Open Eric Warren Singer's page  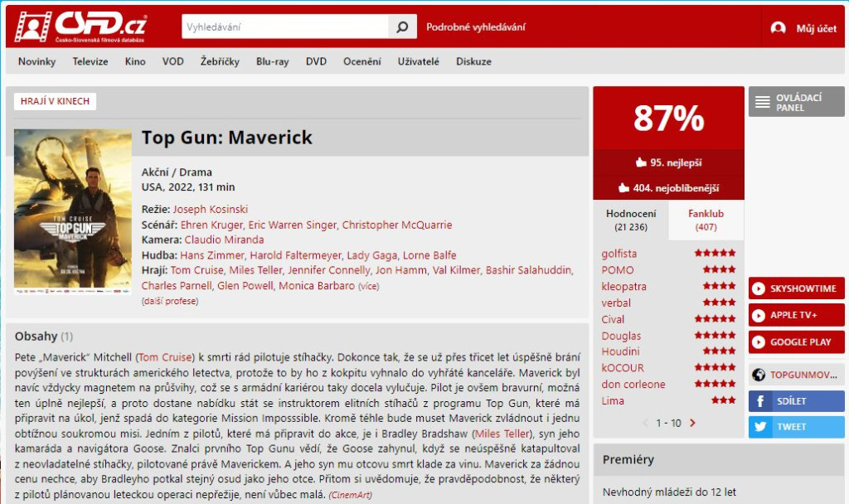tap(293, 225)
